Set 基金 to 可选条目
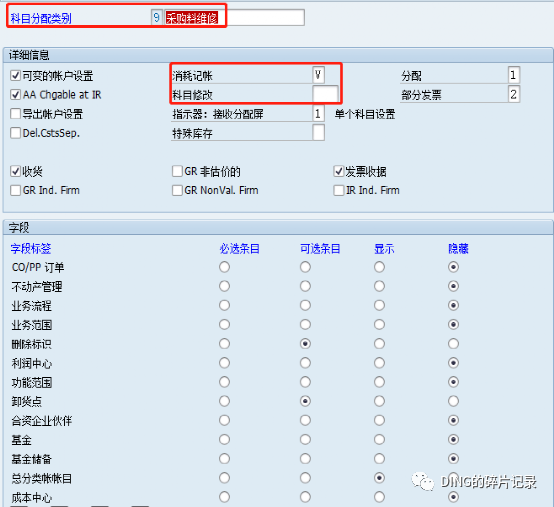The image size is (554, 507). (305, 440)
